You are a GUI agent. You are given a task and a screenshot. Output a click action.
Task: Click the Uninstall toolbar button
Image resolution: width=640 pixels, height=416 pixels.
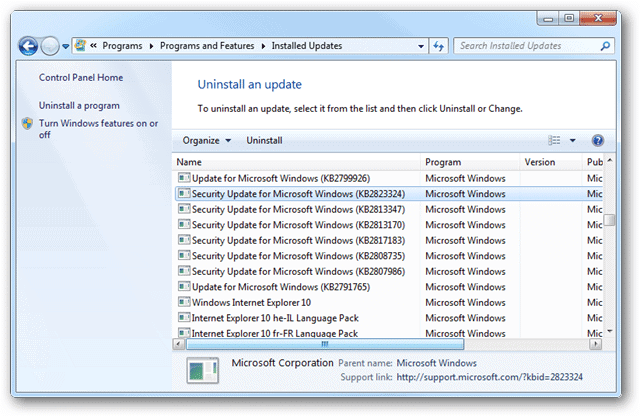click(x=264, y=140)
